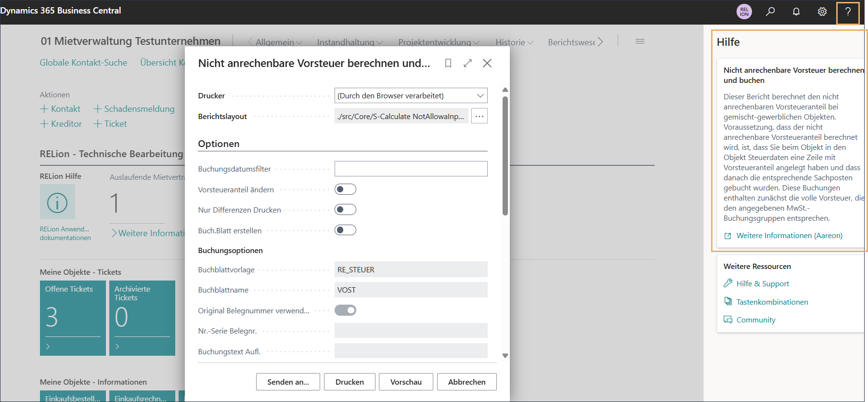Bookmark the dialog with bookmark icon

coord(448,63)
